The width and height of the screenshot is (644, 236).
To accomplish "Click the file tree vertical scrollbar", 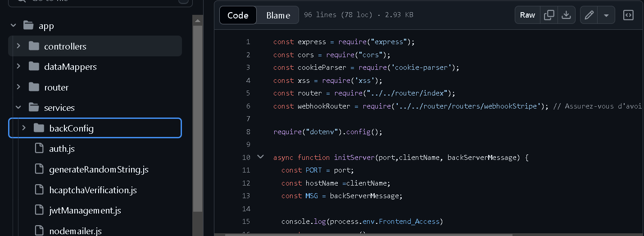I will point(198,118).
